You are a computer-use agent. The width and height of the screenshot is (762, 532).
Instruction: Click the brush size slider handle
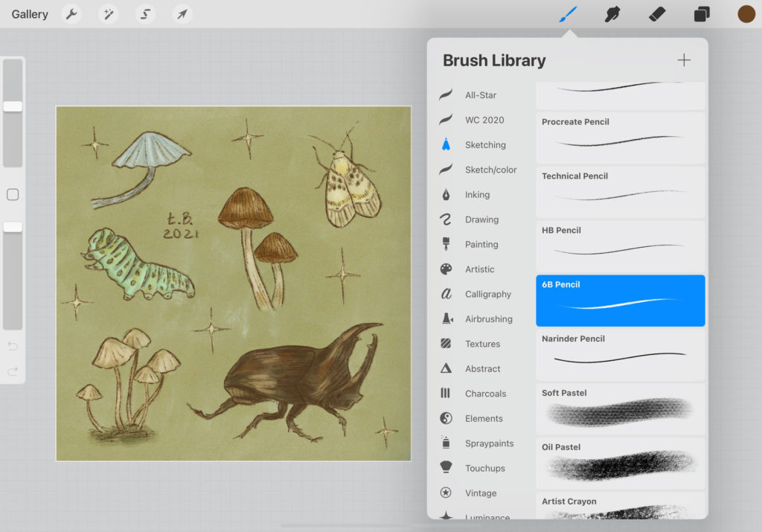click(x=13, y=106)
